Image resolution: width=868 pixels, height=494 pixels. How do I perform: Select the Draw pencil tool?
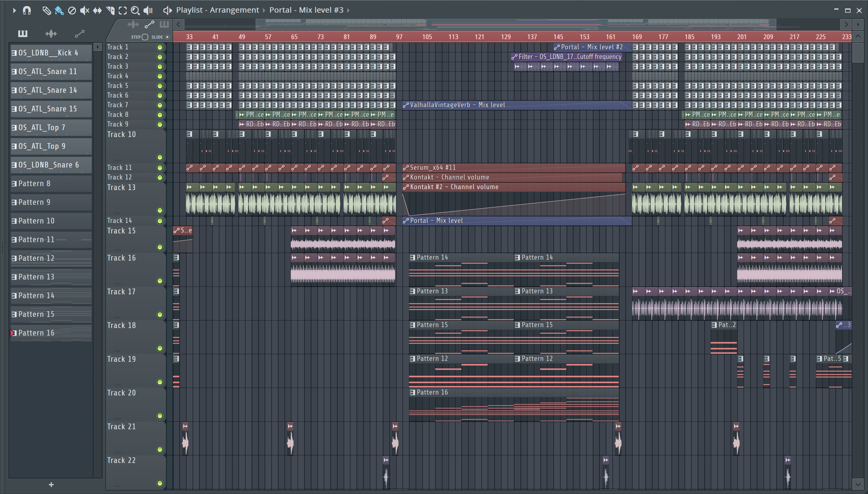46,11
